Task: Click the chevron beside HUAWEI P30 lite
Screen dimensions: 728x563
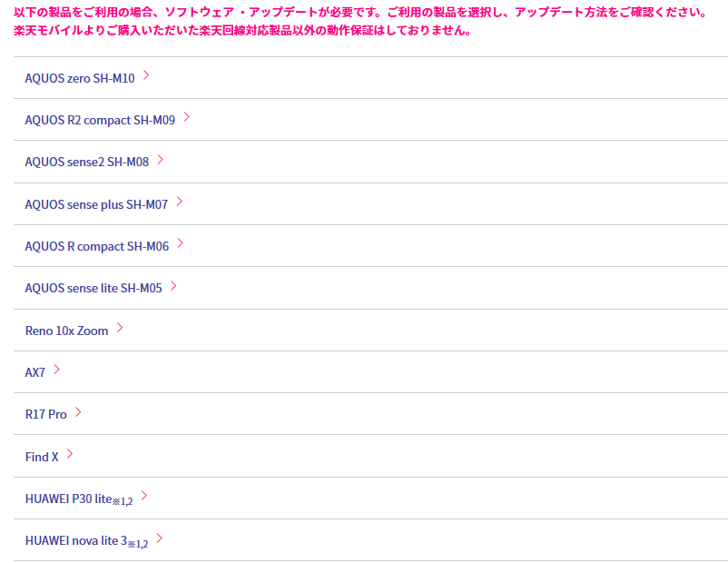Action: (x=144, y=496)
